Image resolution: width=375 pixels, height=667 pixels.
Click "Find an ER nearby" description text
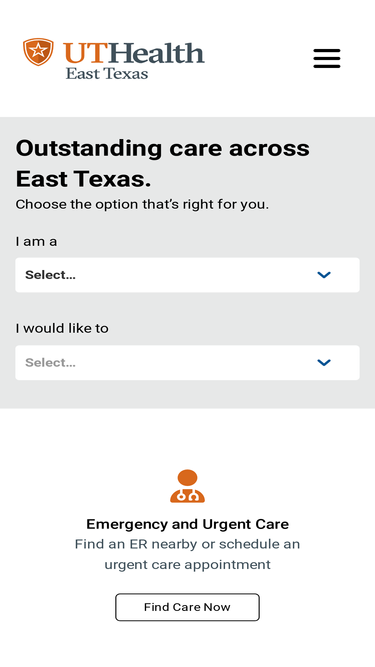(x=188, y=554)
